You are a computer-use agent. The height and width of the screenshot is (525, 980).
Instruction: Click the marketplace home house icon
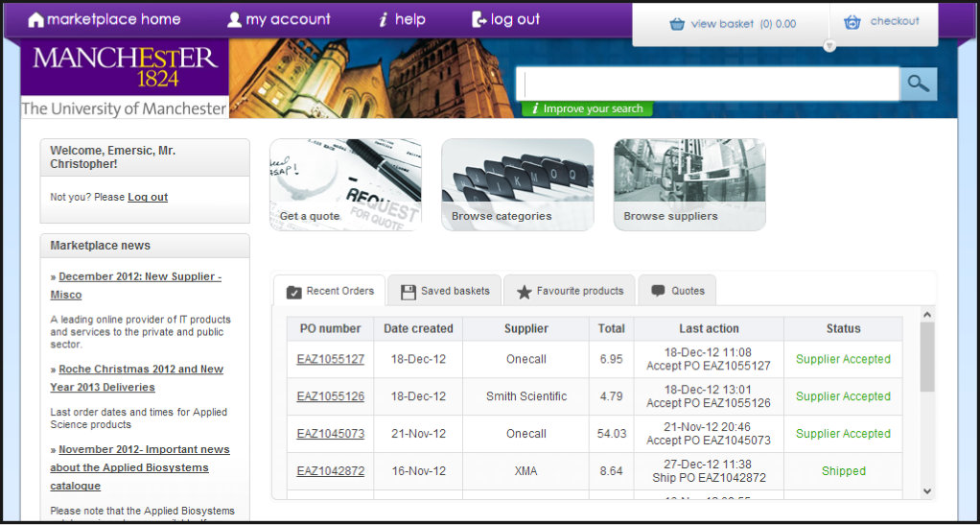point(36,20)
